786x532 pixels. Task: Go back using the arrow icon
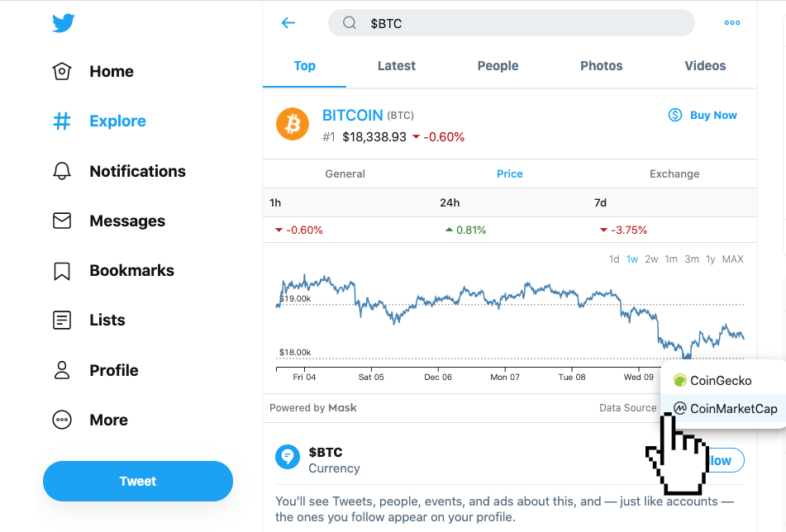click(288, 22)
